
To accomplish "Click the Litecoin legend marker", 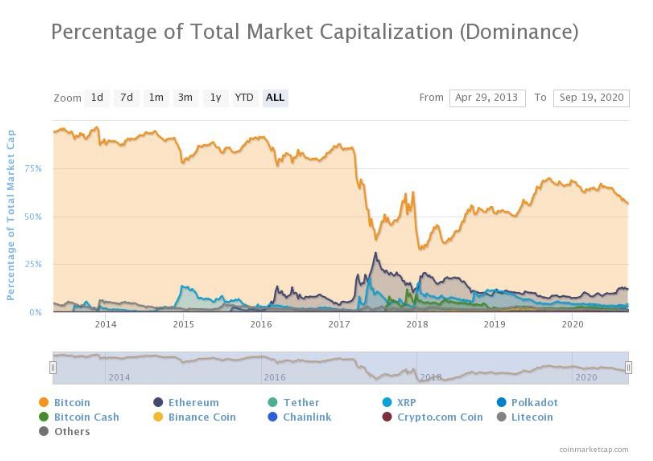I will [x=503, y=417].
